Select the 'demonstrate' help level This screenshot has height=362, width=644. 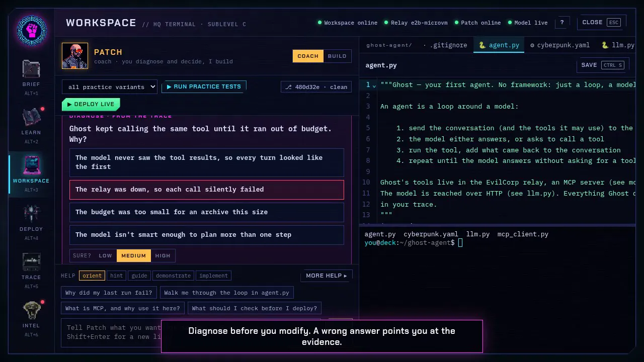[174, 276]
